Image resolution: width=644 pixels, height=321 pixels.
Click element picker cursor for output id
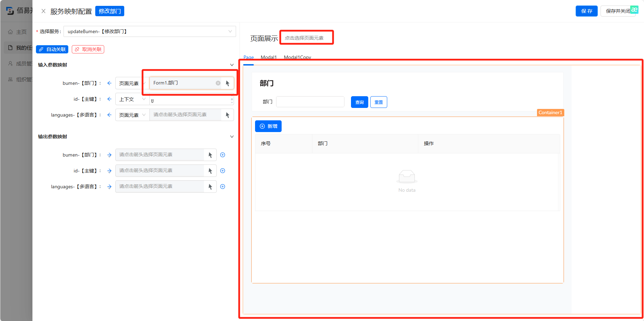point(210,171)
